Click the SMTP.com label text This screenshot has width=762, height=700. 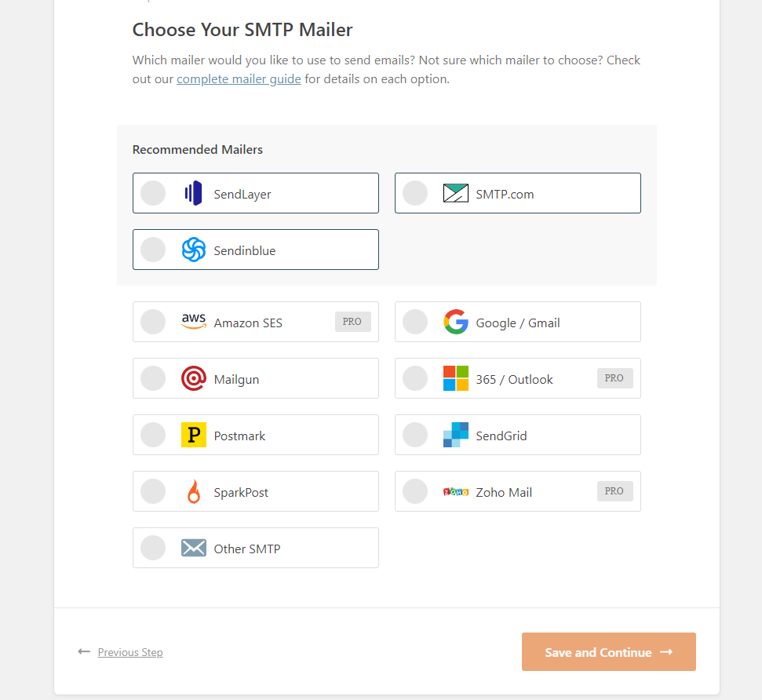point(505,195)
